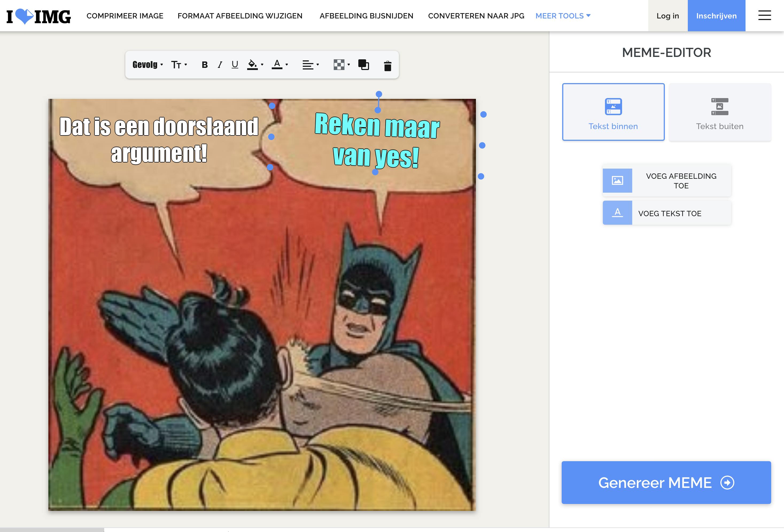Click the text color A icon
The width and height of the screenshot is (784, 532).
click(277, 64)
